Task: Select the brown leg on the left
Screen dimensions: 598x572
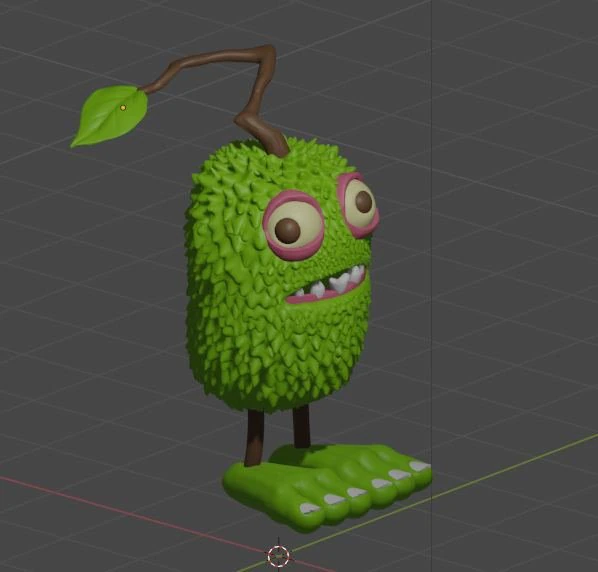Action: (x=254, y=438)
